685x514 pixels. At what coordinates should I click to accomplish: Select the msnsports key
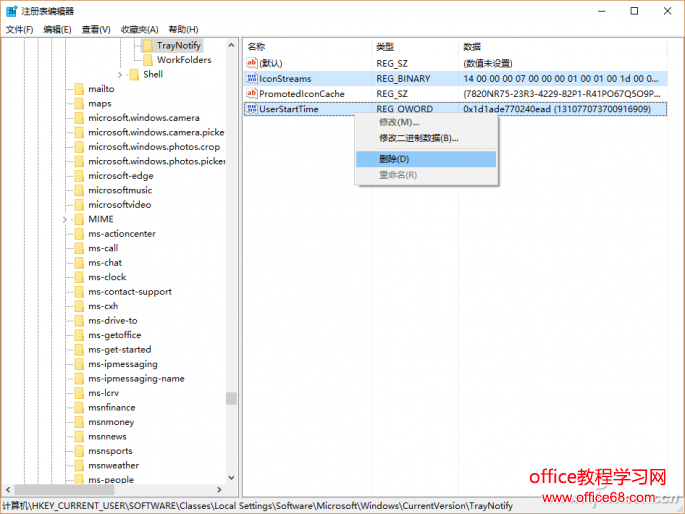(110, 451)
